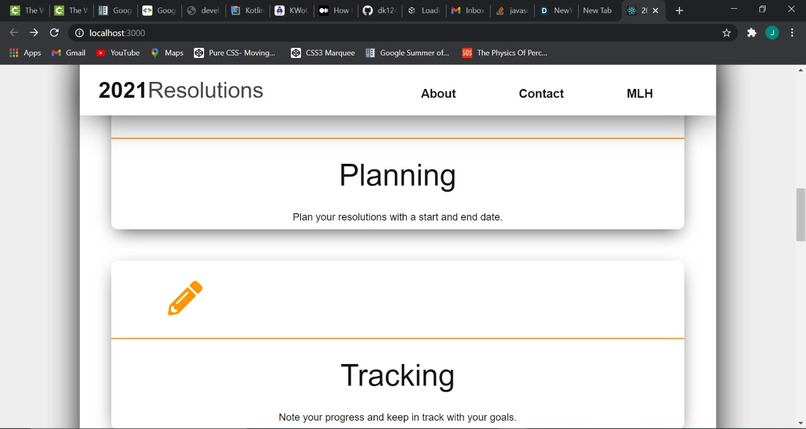This screenshot has width=806, height=429.
Task: Open the Maps bookmark
Action: 167,52
